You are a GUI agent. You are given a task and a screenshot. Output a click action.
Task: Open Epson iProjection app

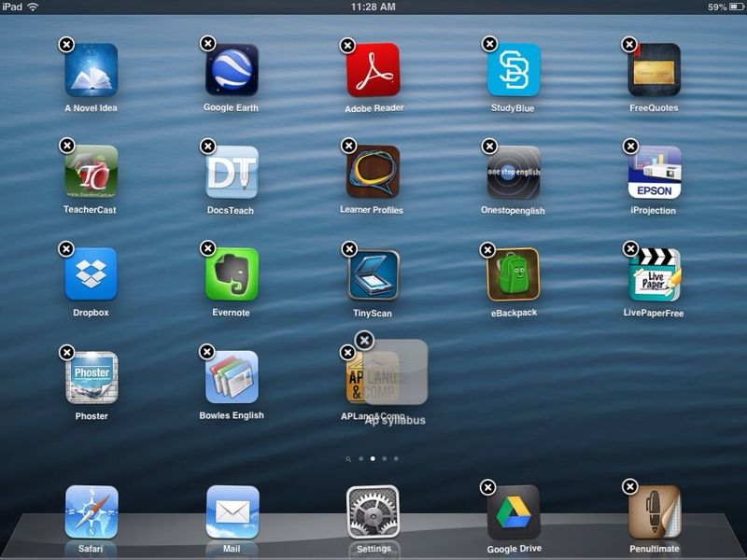(x=654, y=173)
